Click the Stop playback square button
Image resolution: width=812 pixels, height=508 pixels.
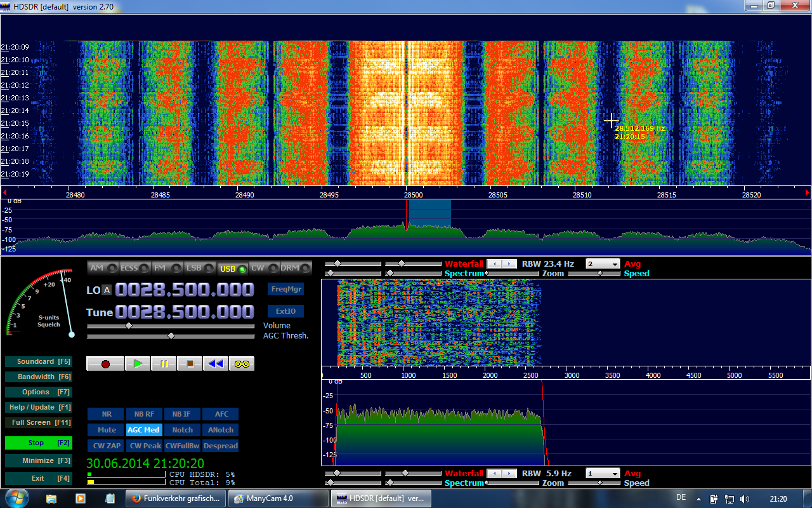[x=190, y=364]
